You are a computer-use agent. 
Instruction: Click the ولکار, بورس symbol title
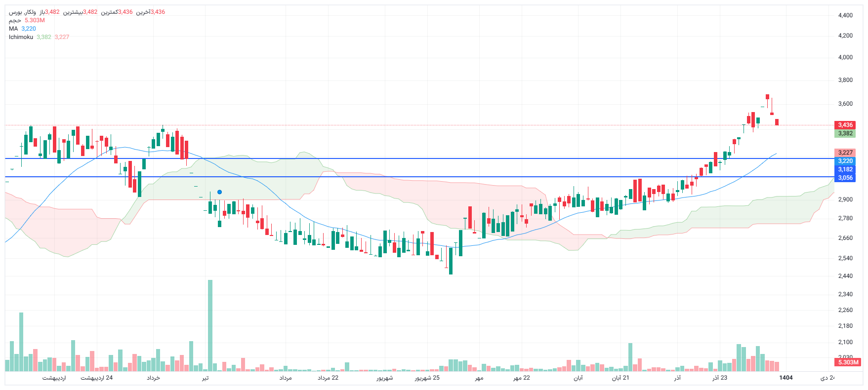(x=22, y=12)
